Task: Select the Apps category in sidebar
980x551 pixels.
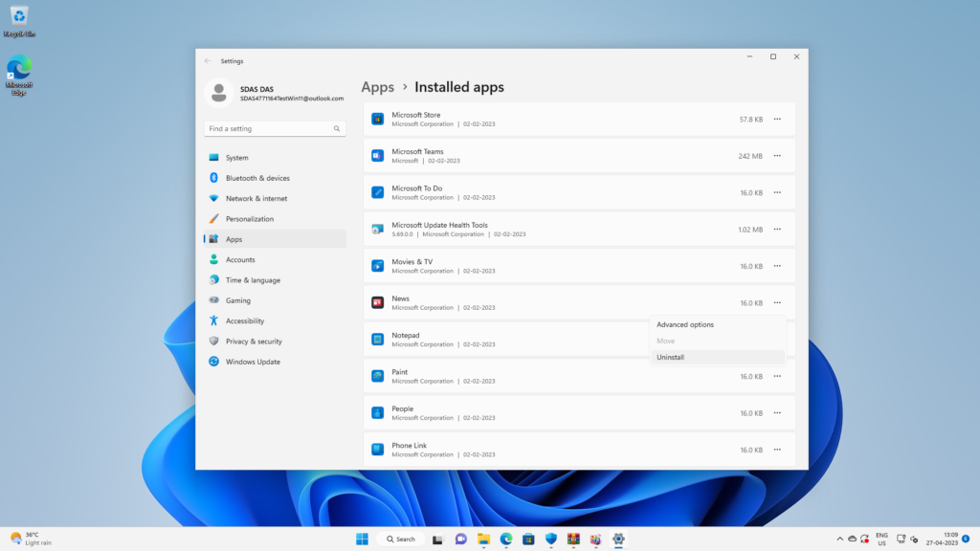Action: [x=275, y=239]
